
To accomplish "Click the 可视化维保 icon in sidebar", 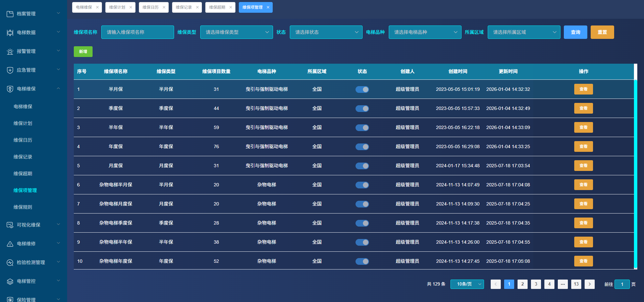I will 10,225.
